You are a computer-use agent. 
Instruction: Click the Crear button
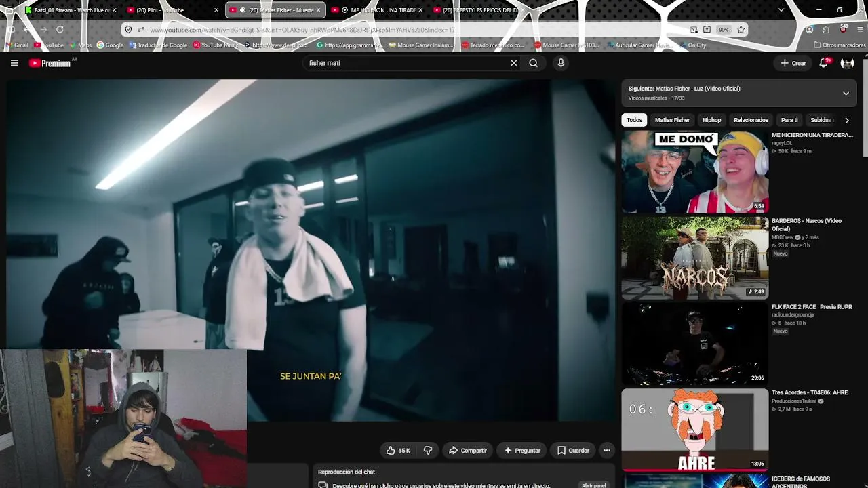point(793,63)
